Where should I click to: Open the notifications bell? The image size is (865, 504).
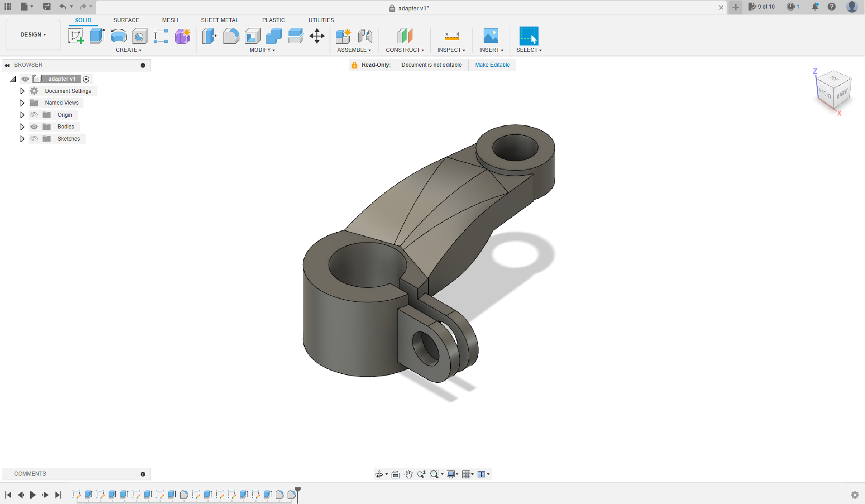coord(815,7)
